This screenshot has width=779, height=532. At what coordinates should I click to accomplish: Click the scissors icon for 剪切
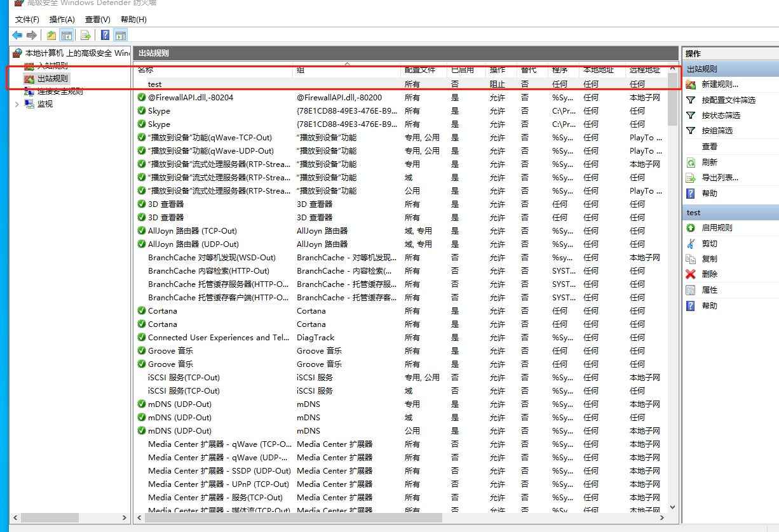click(691, 244)
